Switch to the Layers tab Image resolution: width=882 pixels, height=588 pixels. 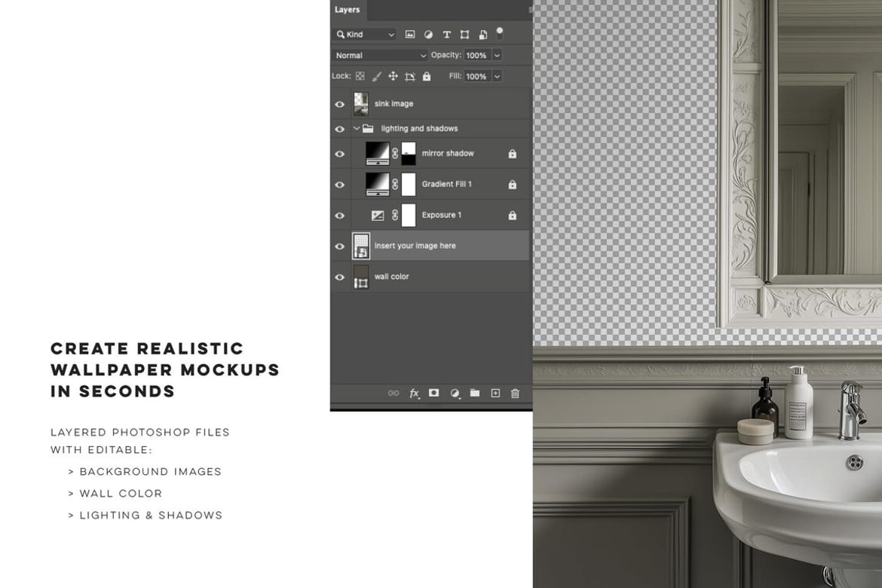coord(347,10)
